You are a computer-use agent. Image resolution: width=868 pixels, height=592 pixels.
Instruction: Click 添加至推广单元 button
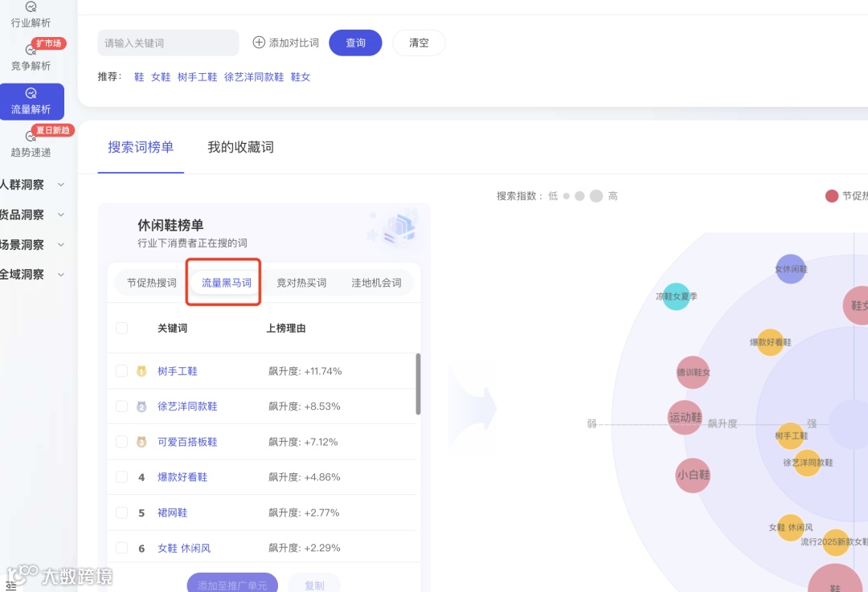coord(232,584)
